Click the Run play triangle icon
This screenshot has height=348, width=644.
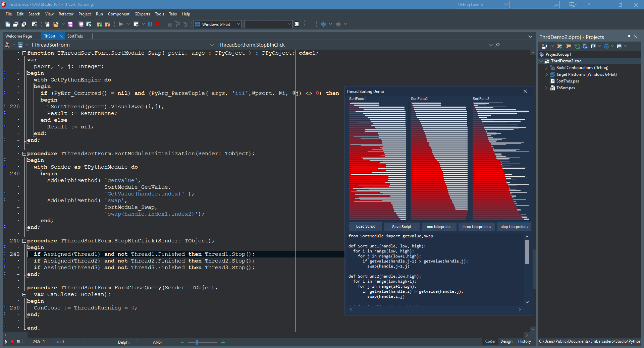click(121, 24)
